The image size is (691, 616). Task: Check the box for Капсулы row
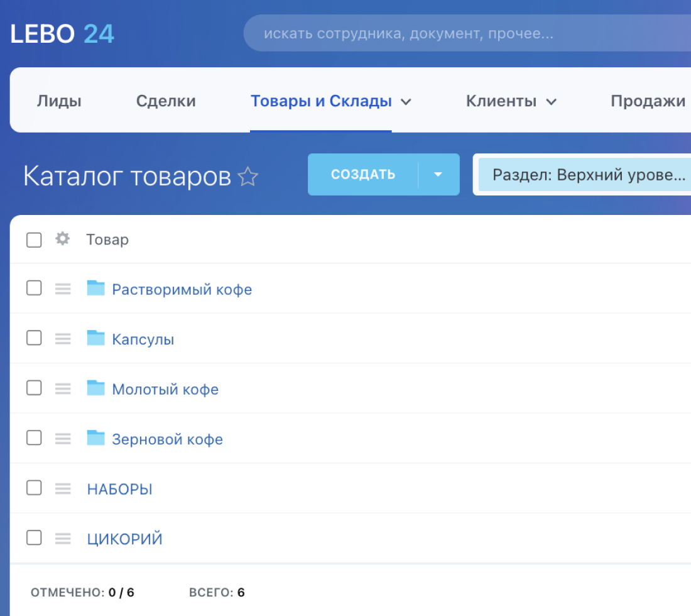pos(34,338)
